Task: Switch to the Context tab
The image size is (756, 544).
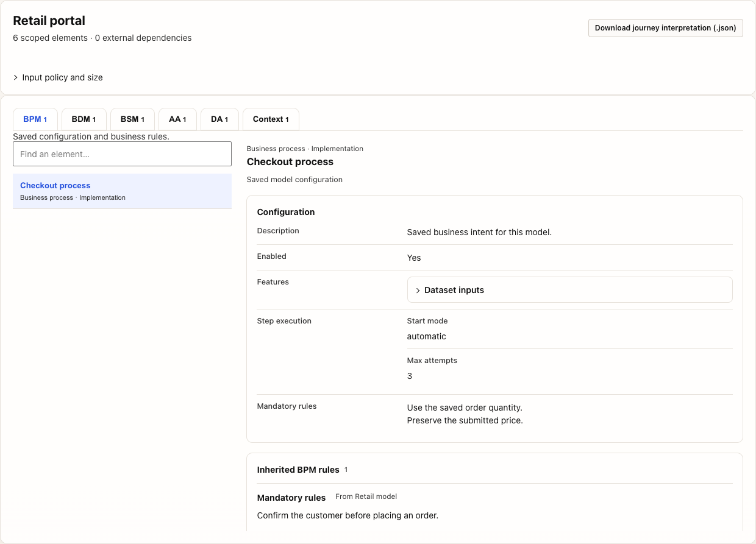Action: pyautogui.click(x=271, y=119)
